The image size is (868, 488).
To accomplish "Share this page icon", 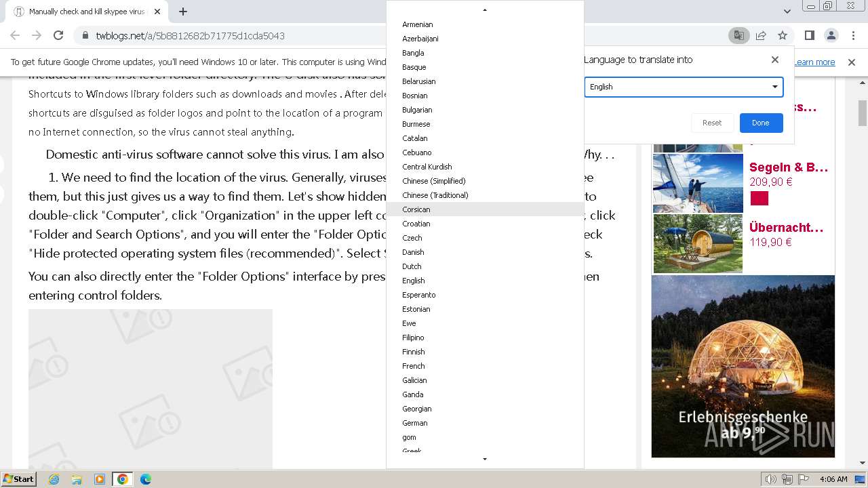I will pyautogui.click(x=761, y=35).
